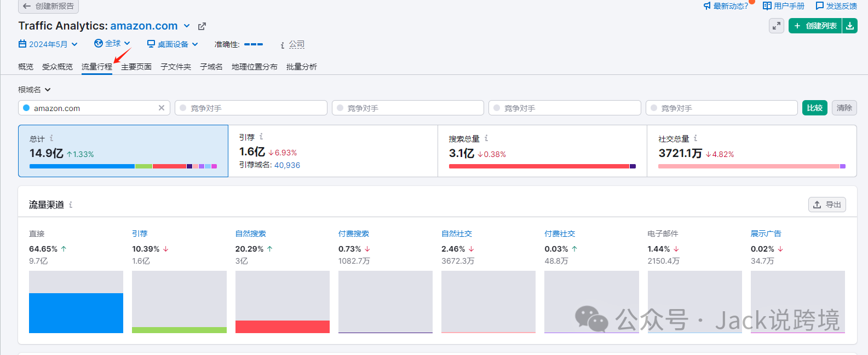The width and height of the screenshot is (868, 355).
Task: Click the amazon.com domain input field
Action: (94, 108)
